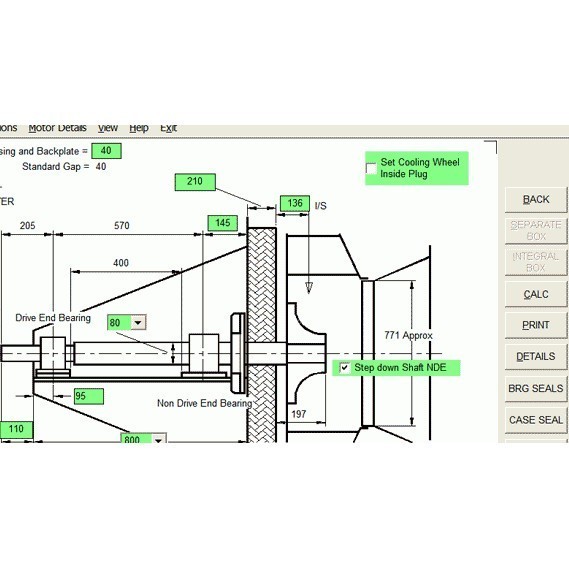Select the Exit menu item
Viewport: 569px width, 569px height.
click(x=168, y=128)
